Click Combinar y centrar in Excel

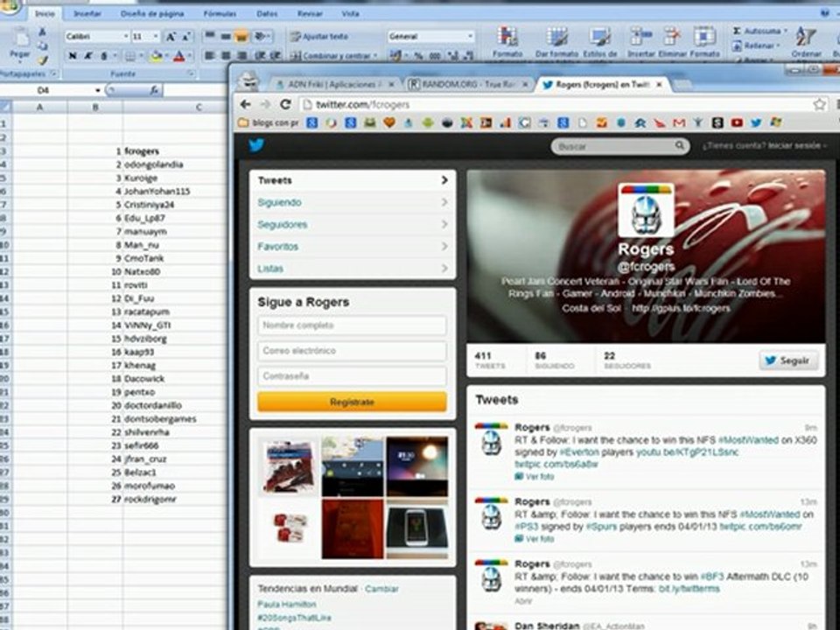pos(334,55)
